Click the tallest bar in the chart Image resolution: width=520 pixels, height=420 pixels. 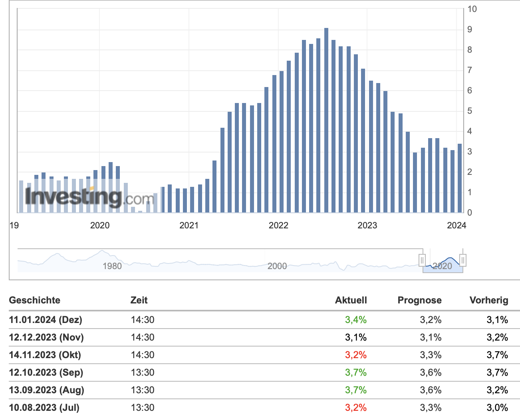[326, 120]
